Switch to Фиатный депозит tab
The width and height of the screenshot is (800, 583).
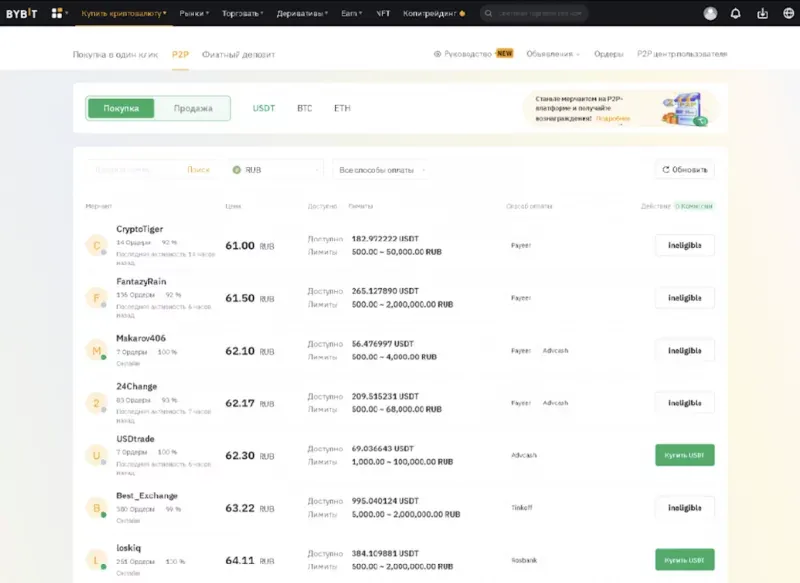click(x=238, y=54)
